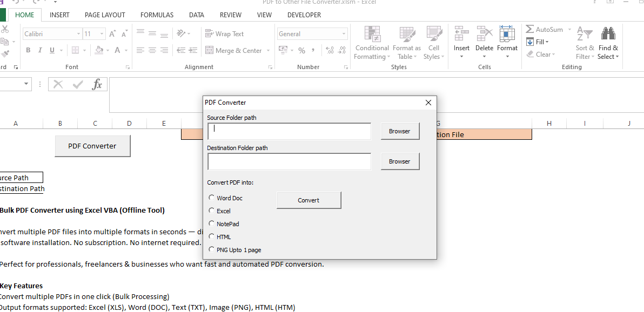This screenshot has width=644, height=312.
Task: Click the Destination Folder path text field
Action: pyautogui.click(x=289, y=161)
